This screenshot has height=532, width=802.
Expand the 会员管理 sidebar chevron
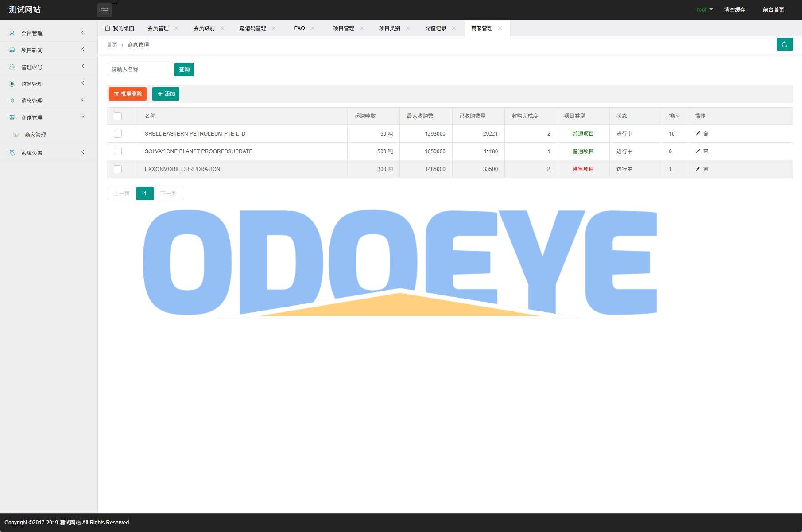tap(83, 33)
